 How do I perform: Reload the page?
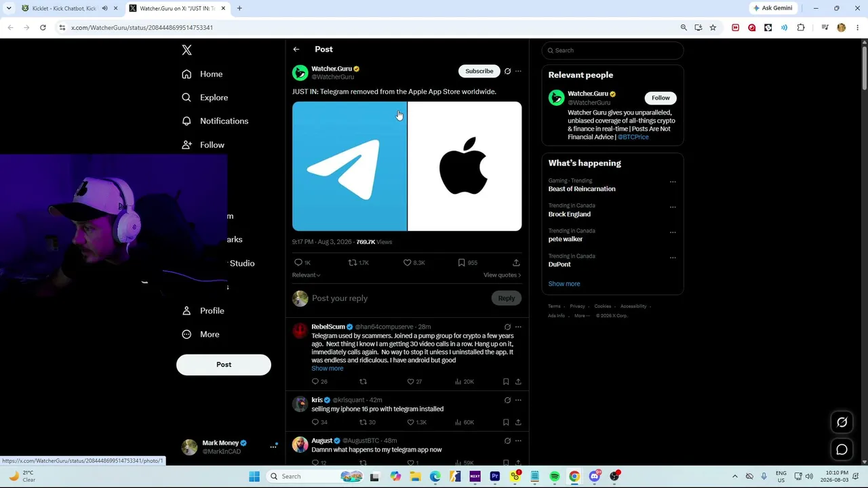43,28
